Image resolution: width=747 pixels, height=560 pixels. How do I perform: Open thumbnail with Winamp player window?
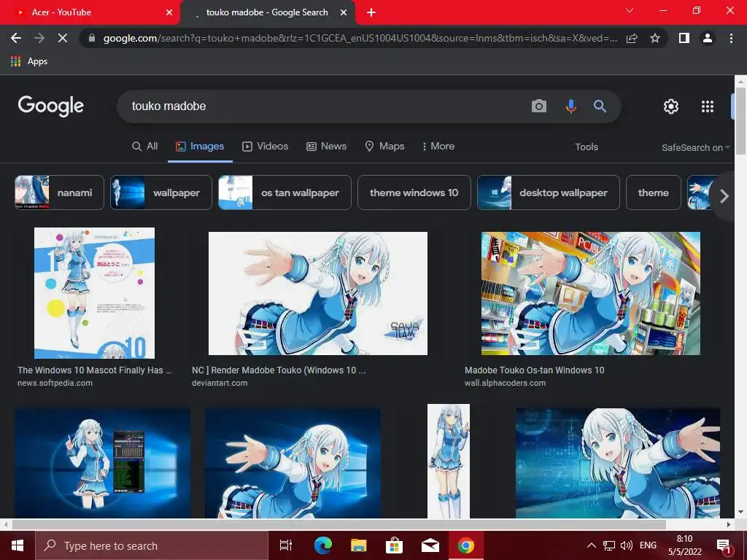[x=102, y=463]
